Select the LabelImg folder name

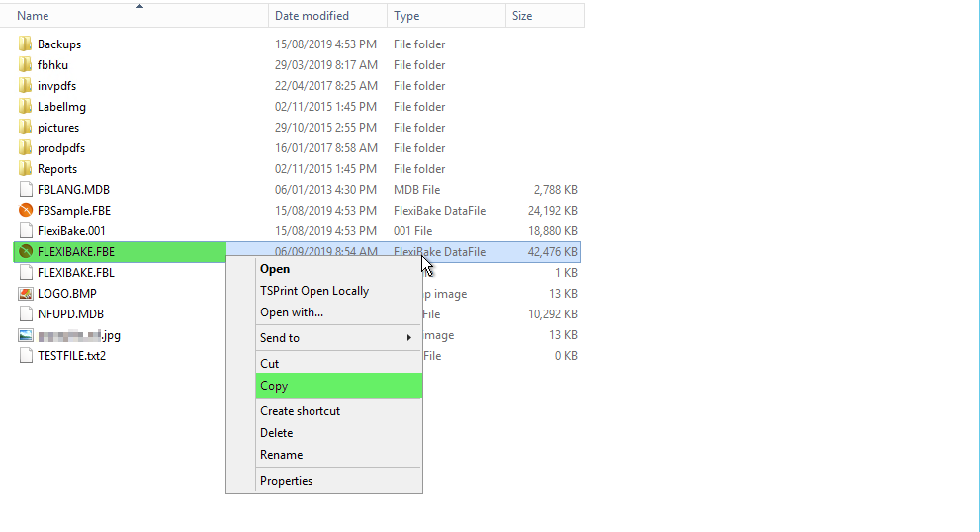[x=62, y=106]
